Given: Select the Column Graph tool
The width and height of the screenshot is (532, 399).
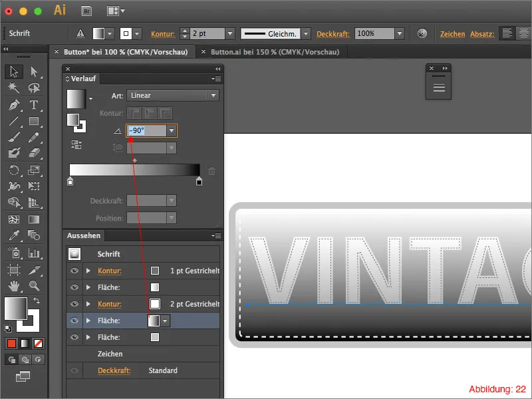Looking at the screenshot, I should point(34,253).
